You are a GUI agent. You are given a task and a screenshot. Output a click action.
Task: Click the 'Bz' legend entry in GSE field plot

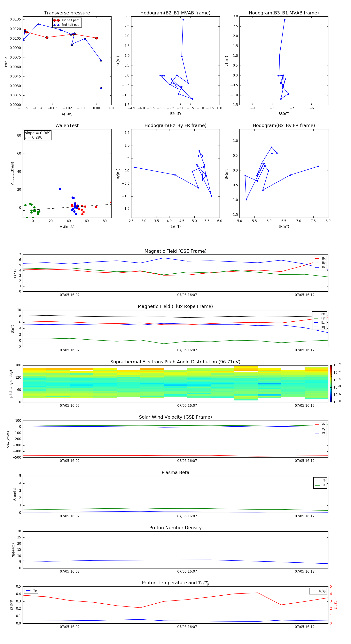click(320, 267)
